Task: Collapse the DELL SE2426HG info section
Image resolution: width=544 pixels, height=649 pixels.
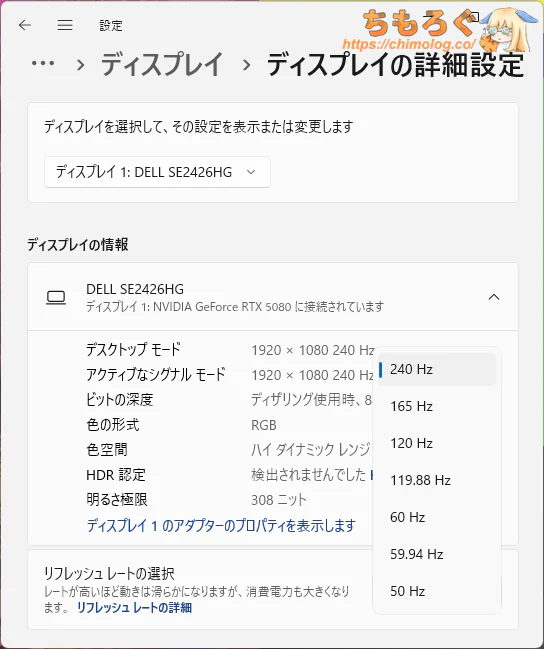Action: coord(494,297)
